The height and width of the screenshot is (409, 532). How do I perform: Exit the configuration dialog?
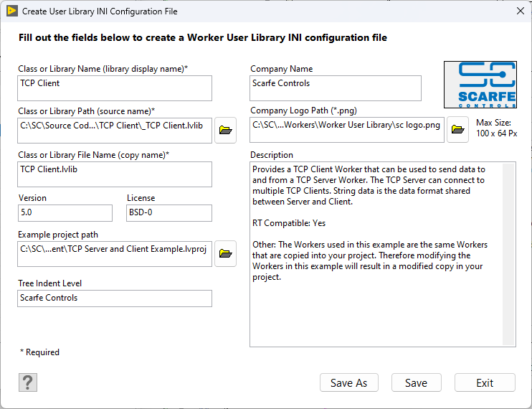click(x=485, y=382)
